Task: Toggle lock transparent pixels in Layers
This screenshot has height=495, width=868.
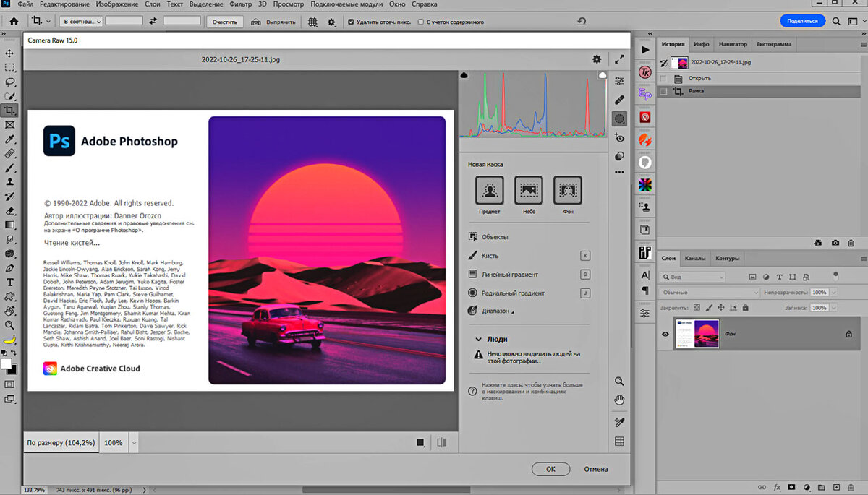Action: (x=697, y=307)
